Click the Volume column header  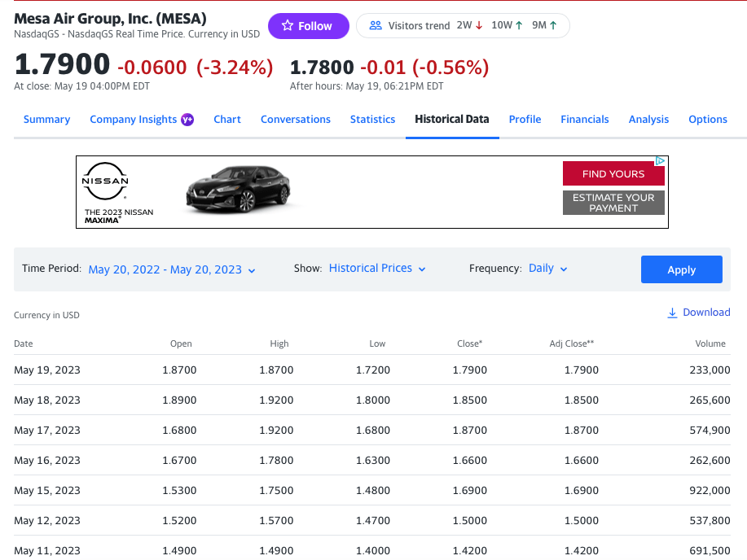click(710, 343)
